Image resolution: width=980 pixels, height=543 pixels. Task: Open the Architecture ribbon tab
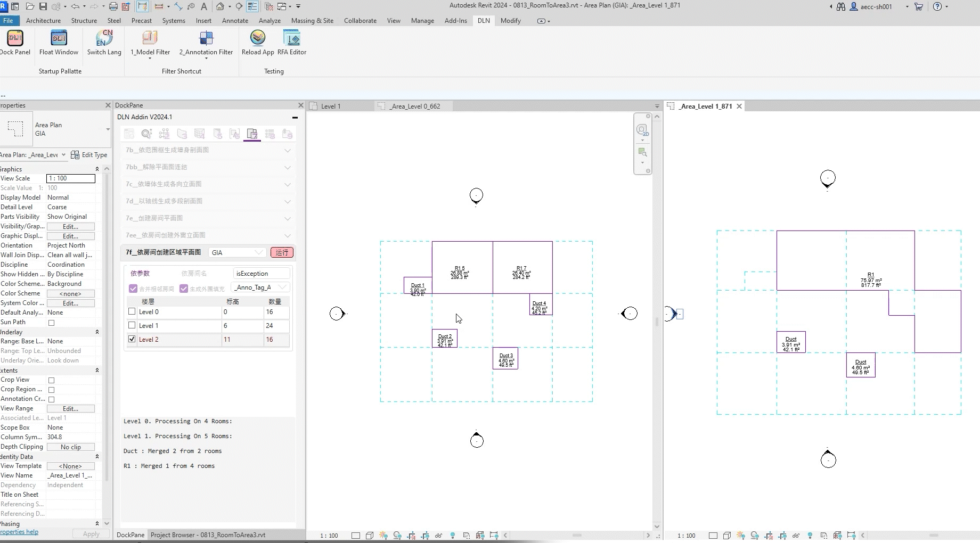click(x=43, y=21)
